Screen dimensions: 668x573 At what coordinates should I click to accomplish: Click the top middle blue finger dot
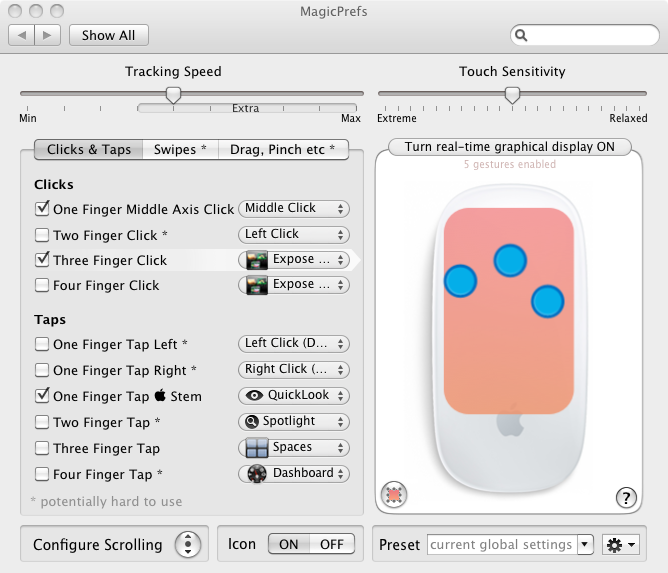coord(510,260)
